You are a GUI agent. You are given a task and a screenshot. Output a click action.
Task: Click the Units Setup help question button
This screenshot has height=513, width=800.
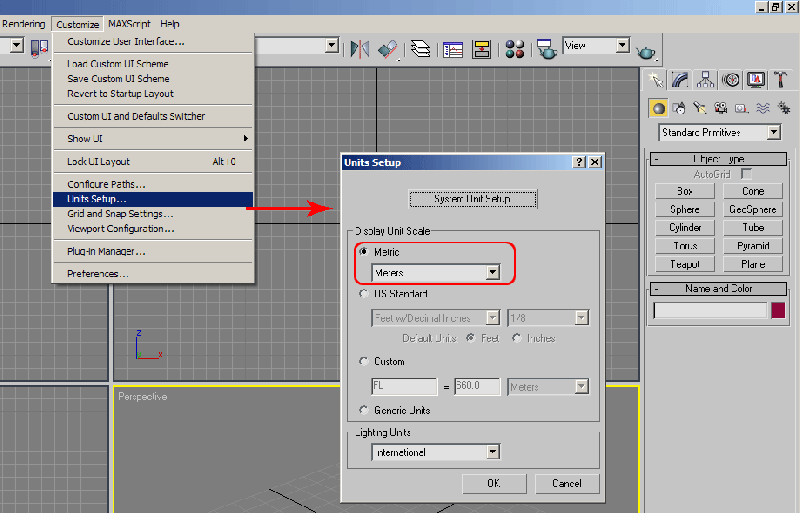[x=579, y=162]
